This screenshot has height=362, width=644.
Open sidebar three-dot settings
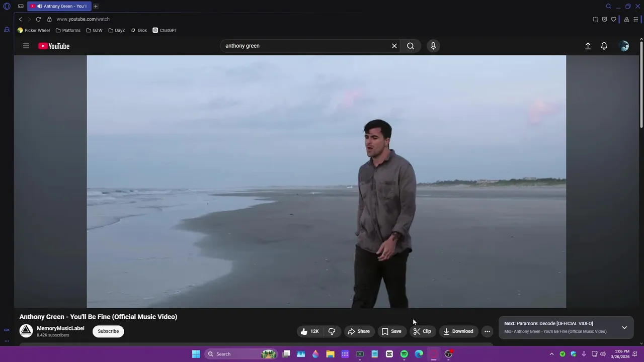[7, 341]
